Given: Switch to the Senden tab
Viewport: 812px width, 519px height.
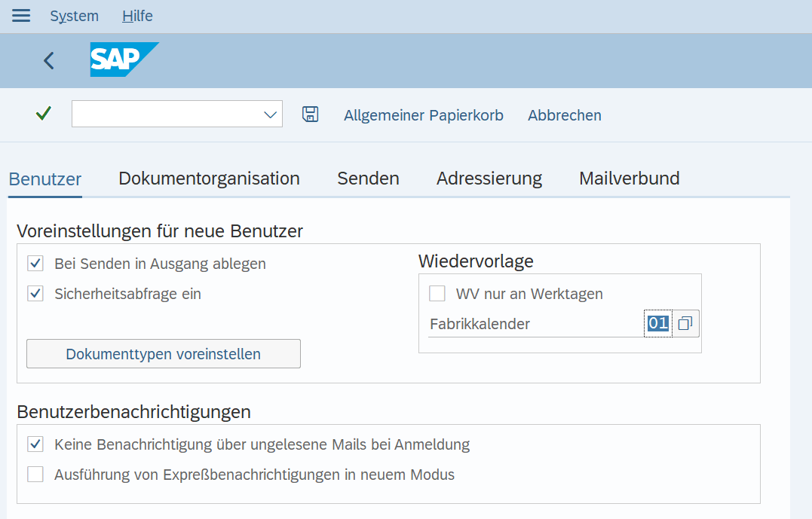Looking at the screenshot, I should pos(368,179).
